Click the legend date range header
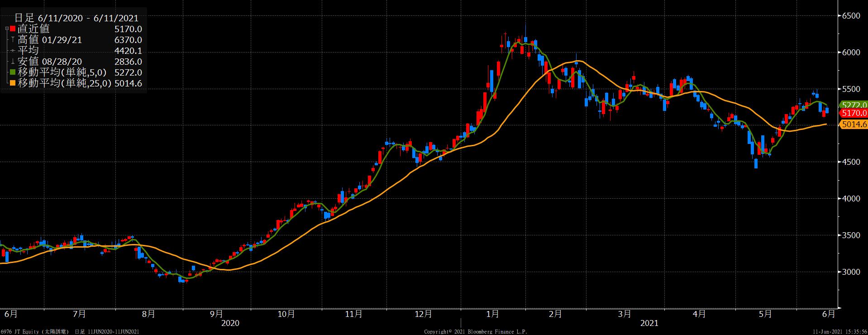868x335 pixels. (76, 18)
